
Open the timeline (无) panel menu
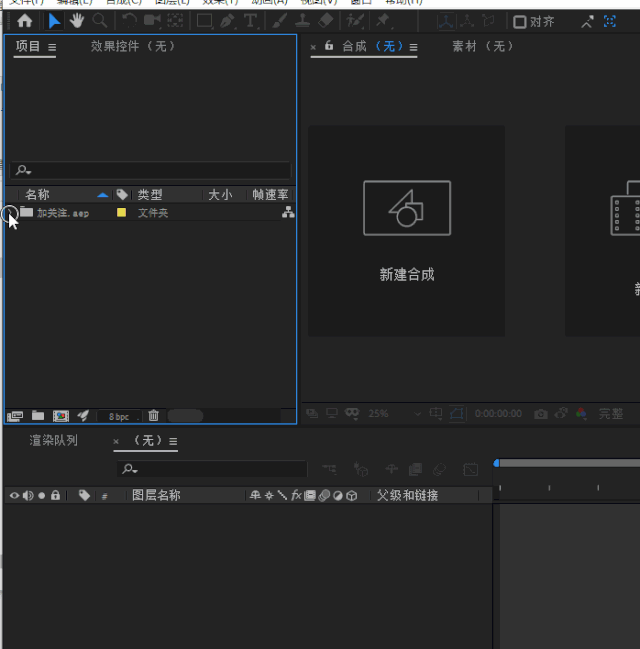(173, 442)
